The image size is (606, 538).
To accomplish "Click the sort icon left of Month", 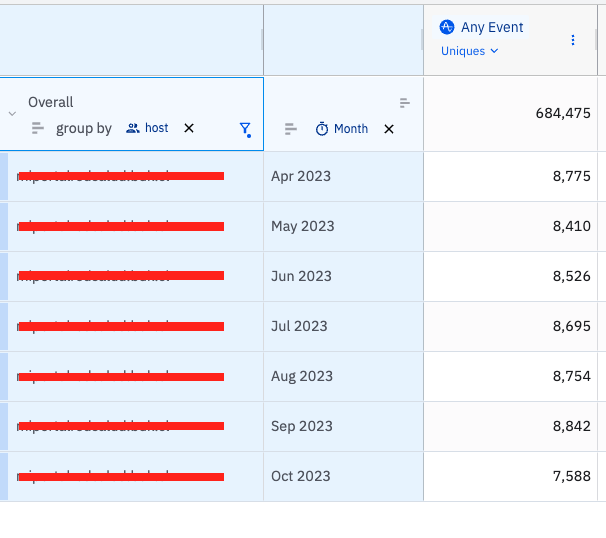I will click(291, 129).
